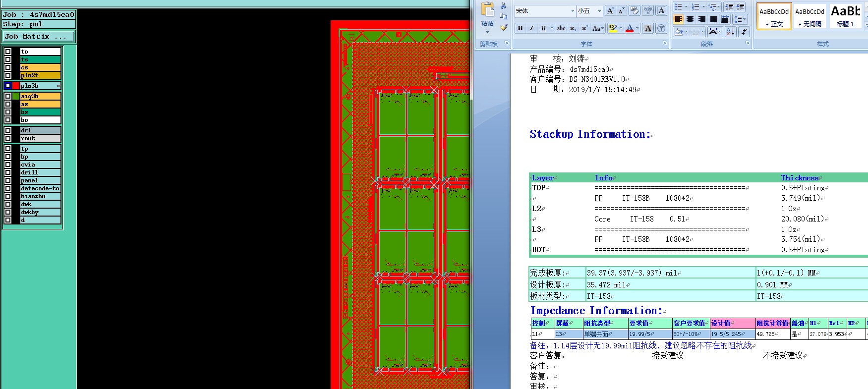Align text right in Word
Image resolution: width=868 pixels, height=389 pixels.
(702, 19)
